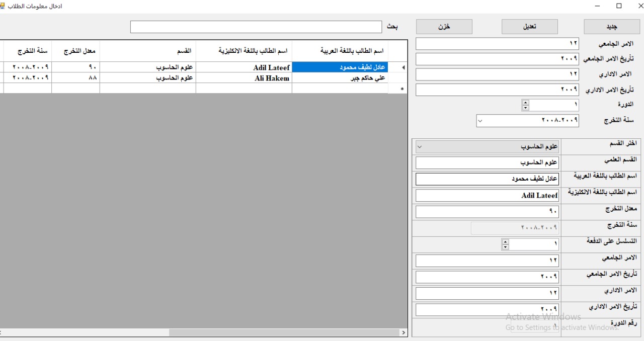Click the معدل التخرج column header

(x=75, y=51)
